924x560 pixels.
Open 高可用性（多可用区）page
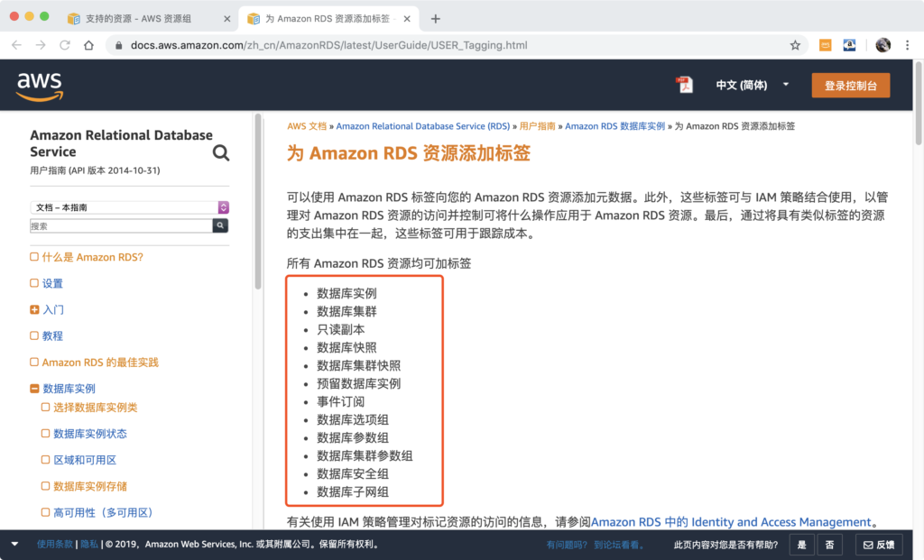pos(103,513)
